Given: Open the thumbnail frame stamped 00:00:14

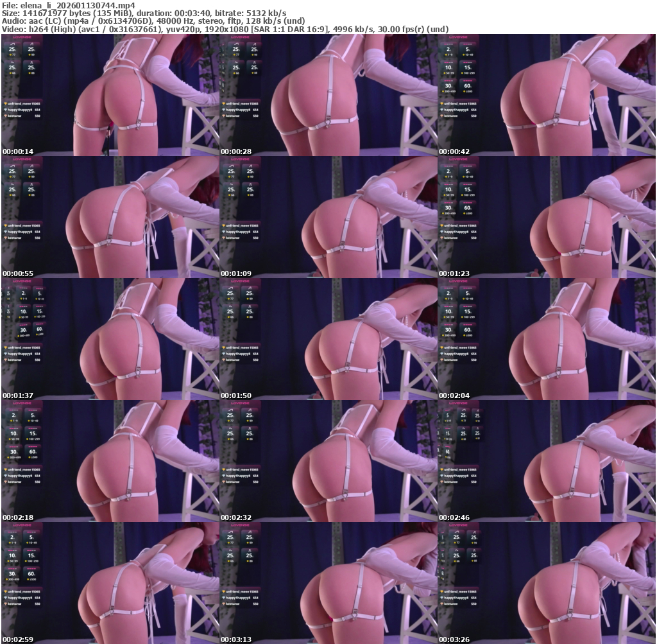Looking at the screenshot, I should coord(110,95).
